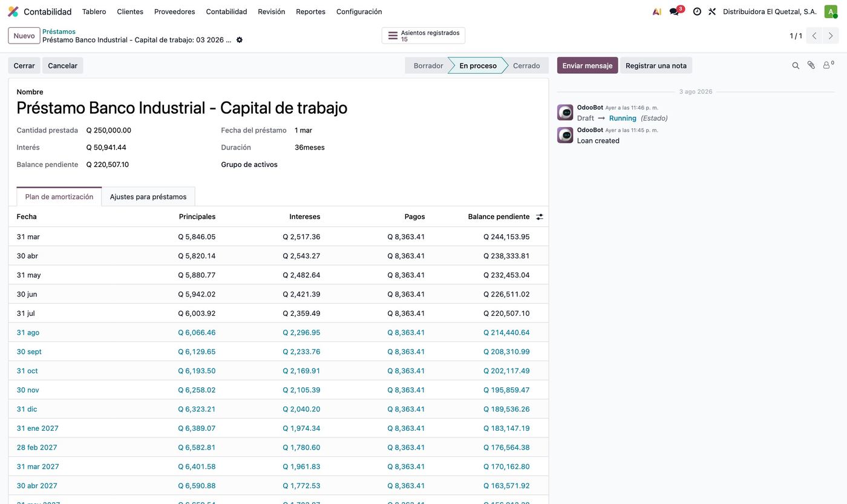Open the Contabilidad menu item

pos(226,11)
